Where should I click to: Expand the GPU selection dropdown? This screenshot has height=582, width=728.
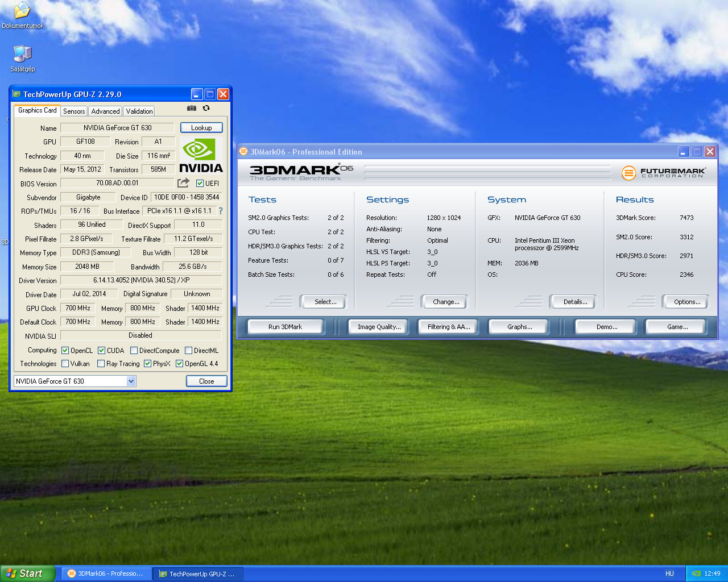tap(131, 381)
